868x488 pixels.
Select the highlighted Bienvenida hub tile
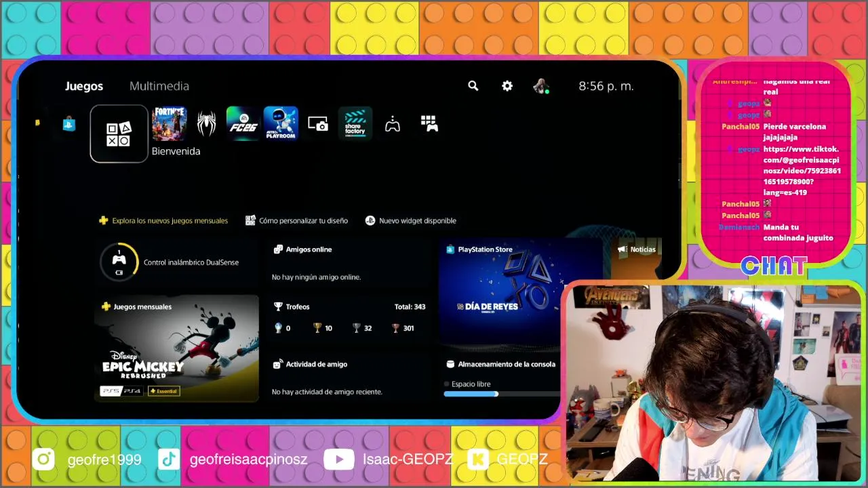119,134
